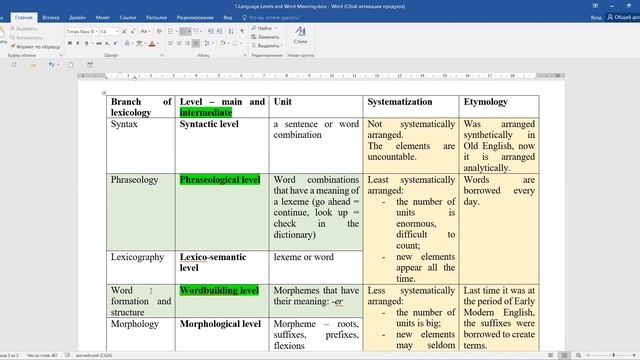Toggle bold formatting
Image resolution: width=640 pixels, height=360 pixels.
(70, 43)
